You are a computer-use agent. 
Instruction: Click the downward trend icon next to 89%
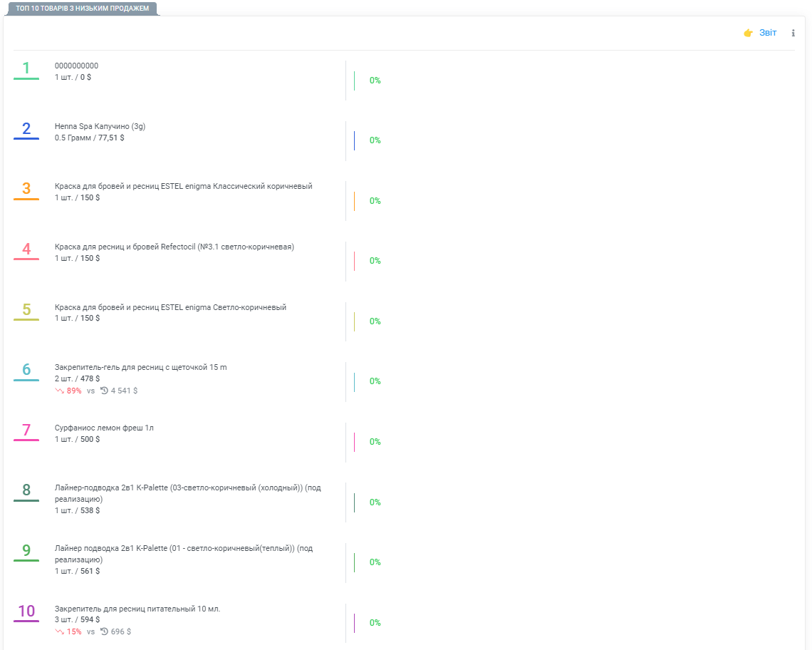pyautogui.click(x=60, y=391)
